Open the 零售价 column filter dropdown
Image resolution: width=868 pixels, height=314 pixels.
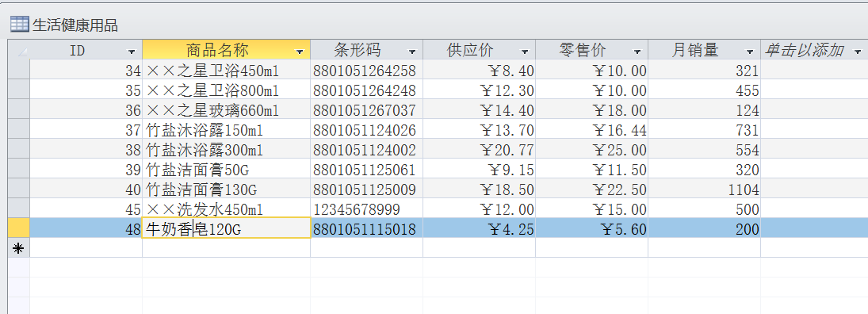pos(637,52)
